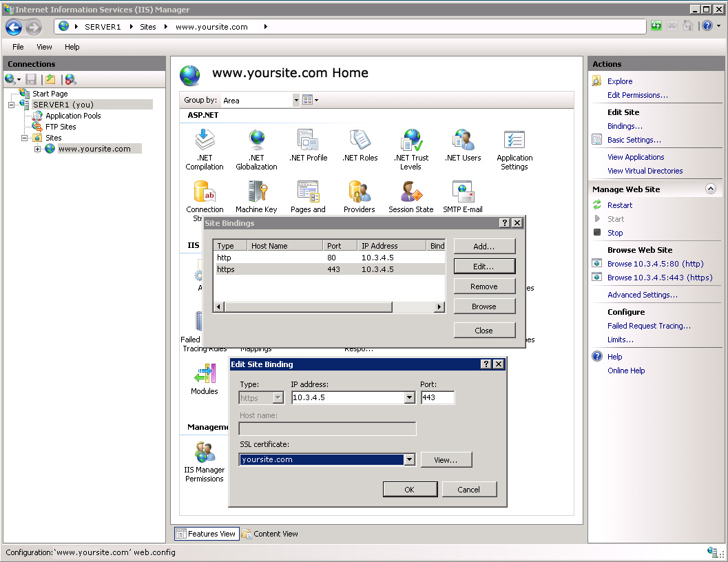Click Save icon in Connections toolbar
Screen dimensions: 728x562
30,79
